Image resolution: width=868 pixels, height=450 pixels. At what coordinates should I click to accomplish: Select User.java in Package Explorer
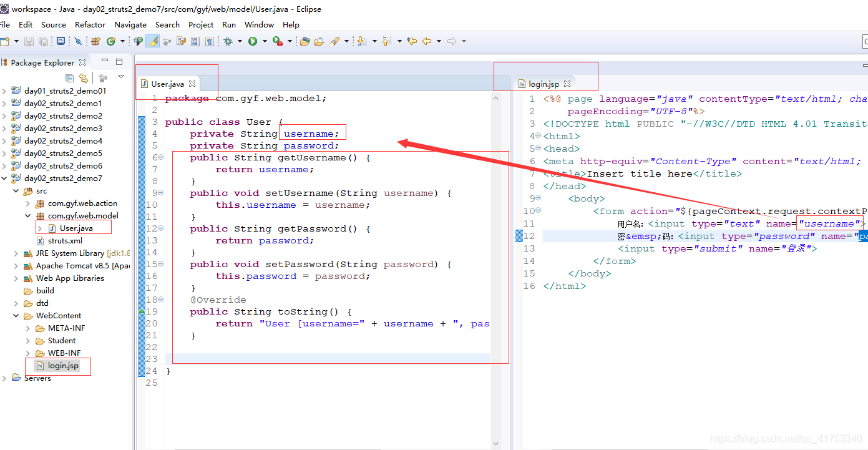click(76, 228)
